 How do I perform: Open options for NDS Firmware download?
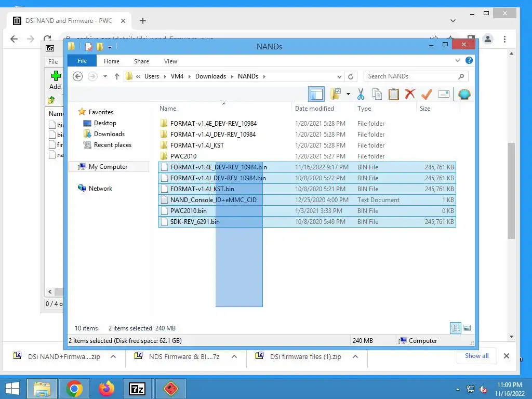click(234, 356)
